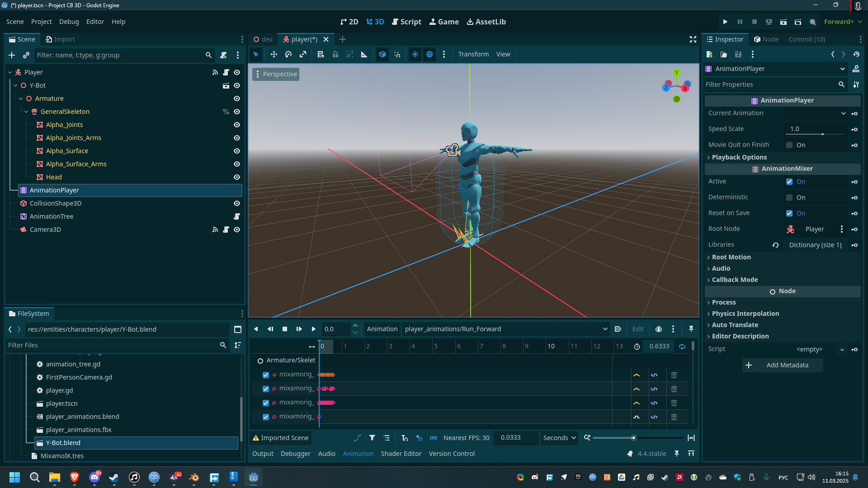
Task: Click the Add Metadata button
Action: pyautogui.click(x=783, y=365)
